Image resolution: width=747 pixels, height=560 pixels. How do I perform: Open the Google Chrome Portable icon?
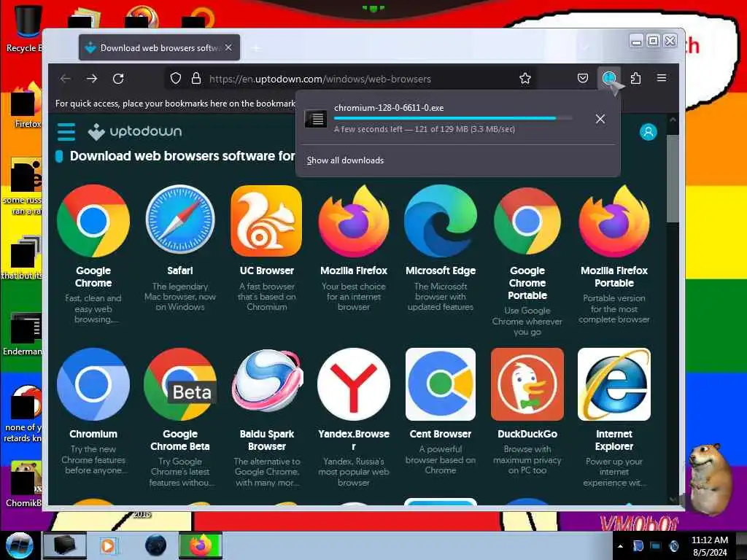click(527, 221)
